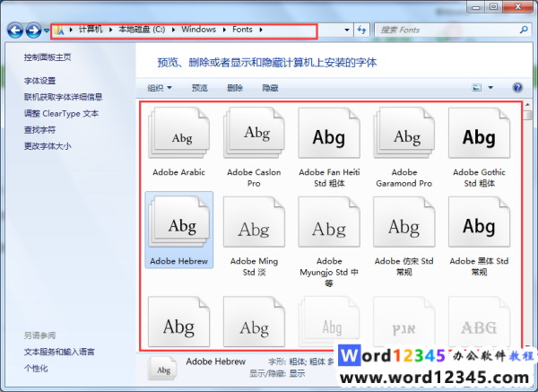Minimize the Fonts window

[476, 7]
